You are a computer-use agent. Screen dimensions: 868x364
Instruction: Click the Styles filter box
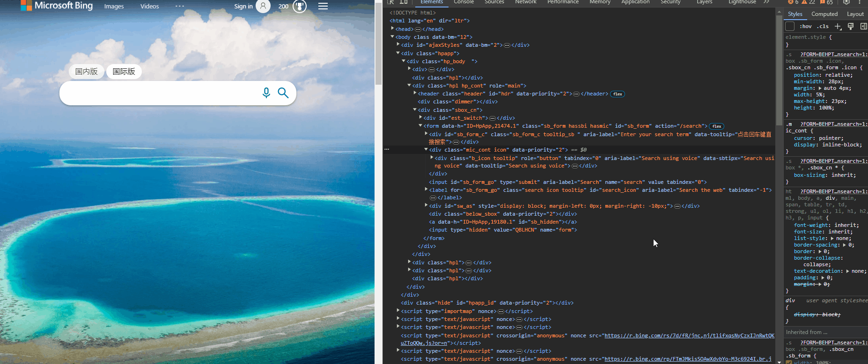[x=790, y=26]
